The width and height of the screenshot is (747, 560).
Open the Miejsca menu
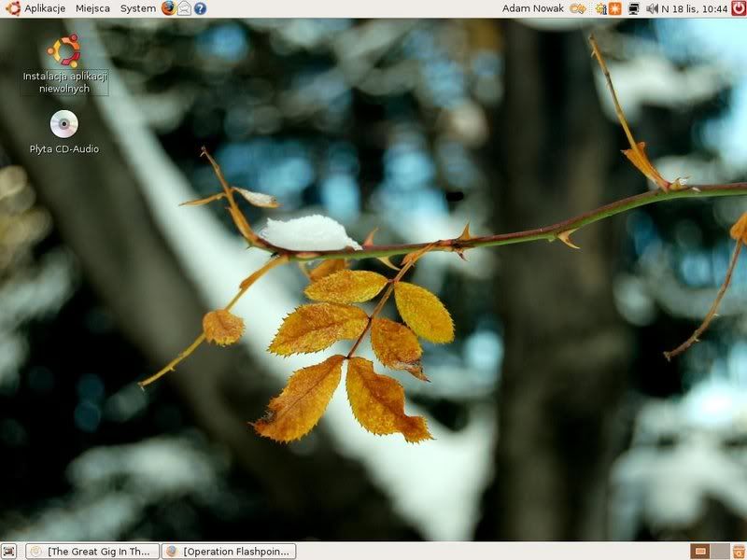(92, 8)
